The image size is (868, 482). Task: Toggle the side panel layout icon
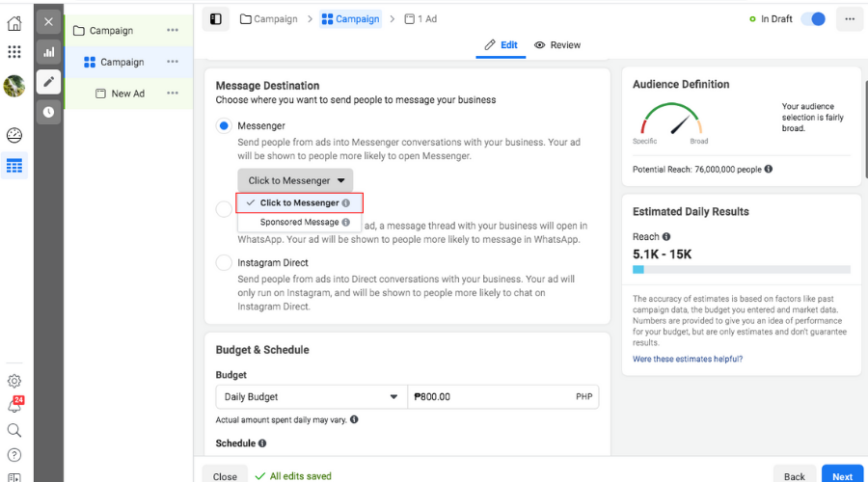(216, 19)
